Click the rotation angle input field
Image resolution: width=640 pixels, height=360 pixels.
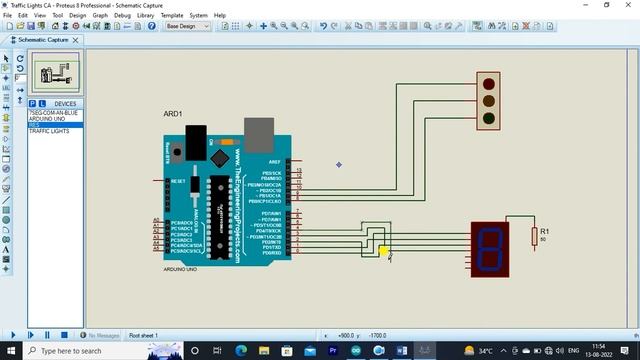[20, 78]
